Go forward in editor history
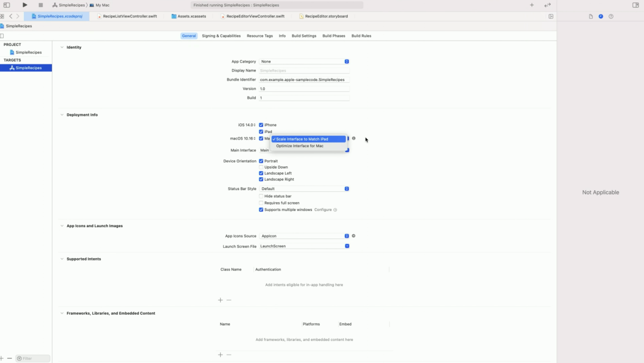644x363 pixels. pos(18,17)
